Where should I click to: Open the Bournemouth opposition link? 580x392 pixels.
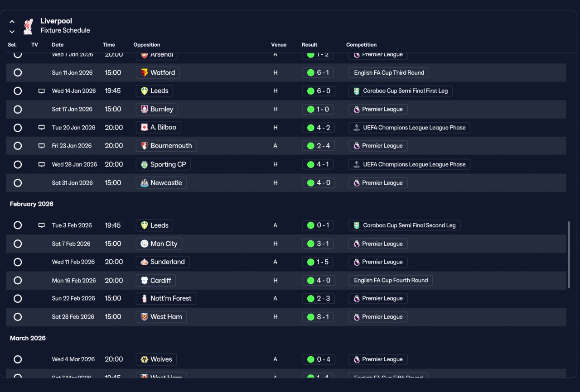pyautogui.click(x=166, y=146)
